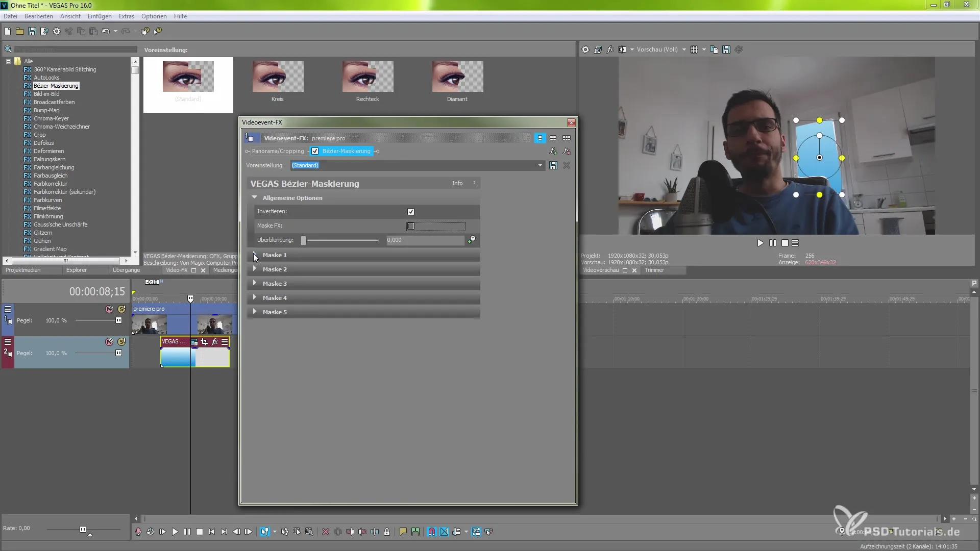Open the Vorschau (Voll) quality dropdown
This screenshot has width=980, height=551.
point(684,49)
